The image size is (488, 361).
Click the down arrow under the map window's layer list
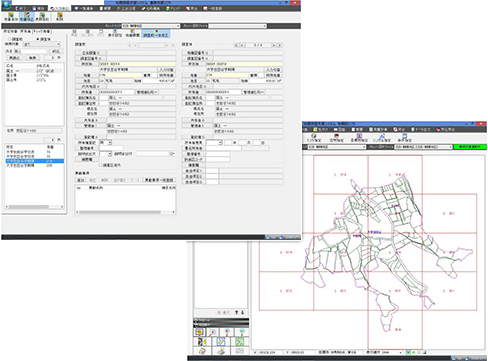[243, 312]
